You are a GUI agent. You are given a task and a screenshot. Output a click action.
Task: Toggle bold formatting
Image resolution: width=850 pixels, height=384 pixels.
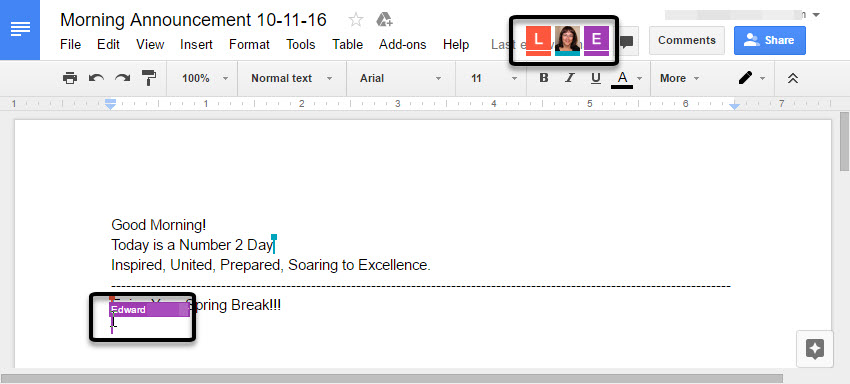tap(544, 78)
